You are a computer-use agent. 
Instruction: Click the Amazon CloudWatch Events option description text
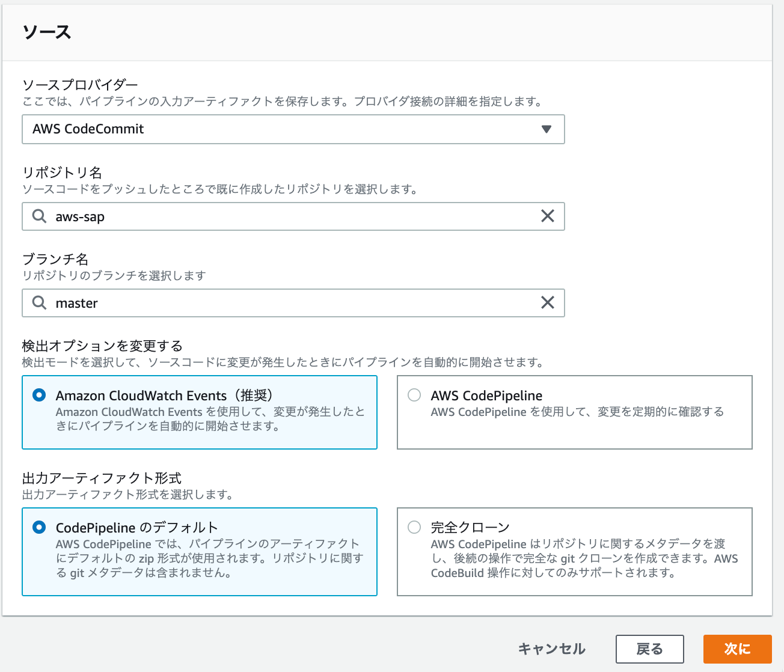coord(210,419)
